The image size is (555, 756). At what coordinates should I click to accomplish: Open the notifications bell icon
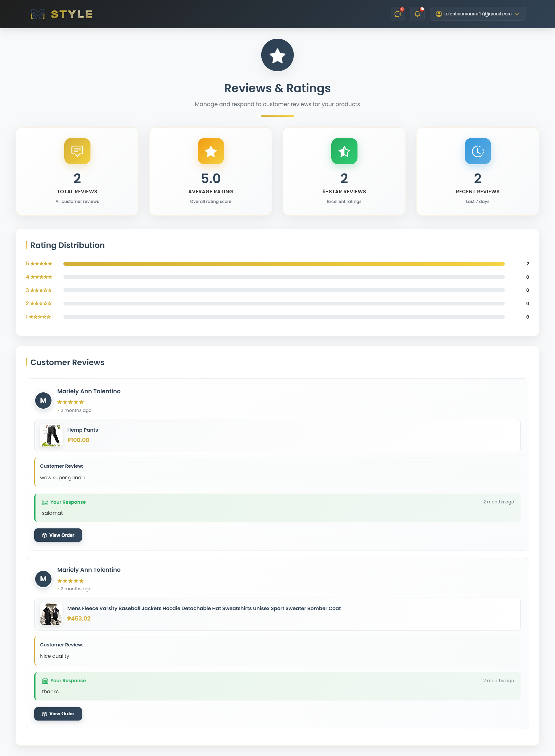point(417,14)
